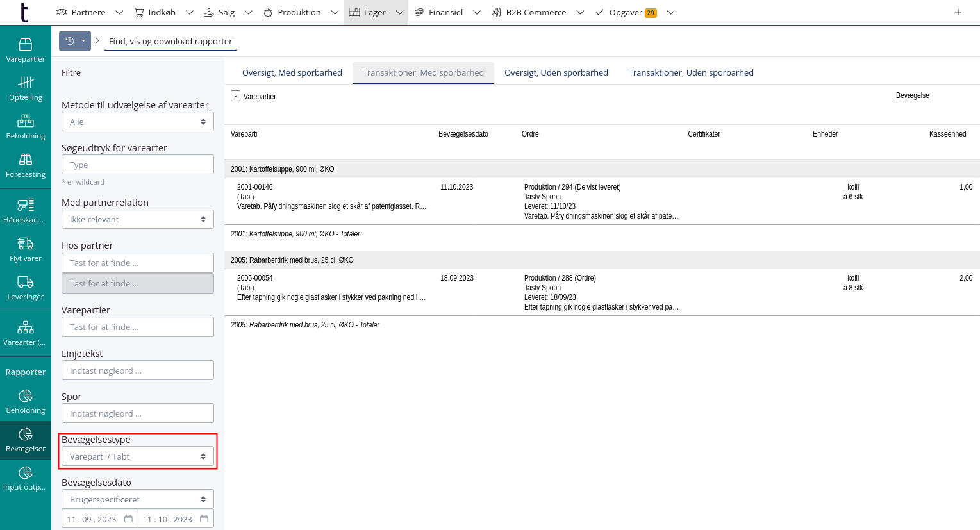The image size is (980, 530).
Task: Open the Bevægelsestype dropdown
Action: coord(137,456)
